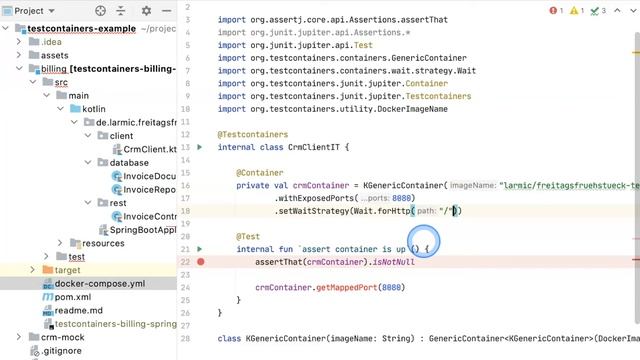Click the .gitignore file icon
This screenshot has width=640, height=360.
tap(35, 351)
